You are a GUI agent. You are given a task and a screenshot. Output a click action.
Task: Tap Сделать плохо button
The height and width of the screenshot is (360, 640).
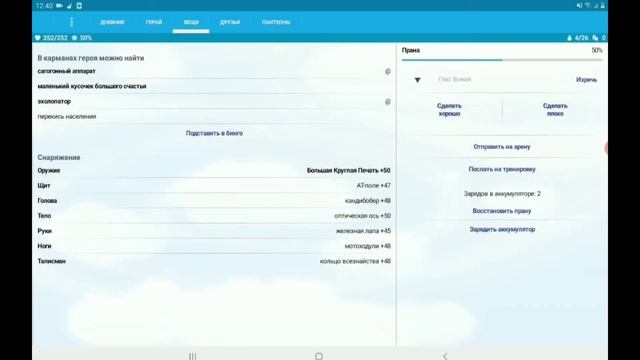pyautogui.click(x=555, y=110)
